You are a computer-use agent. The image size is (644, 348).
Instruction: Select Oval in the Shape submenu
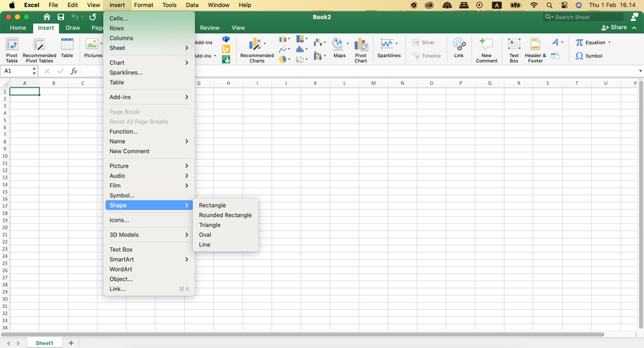point(205,235)
